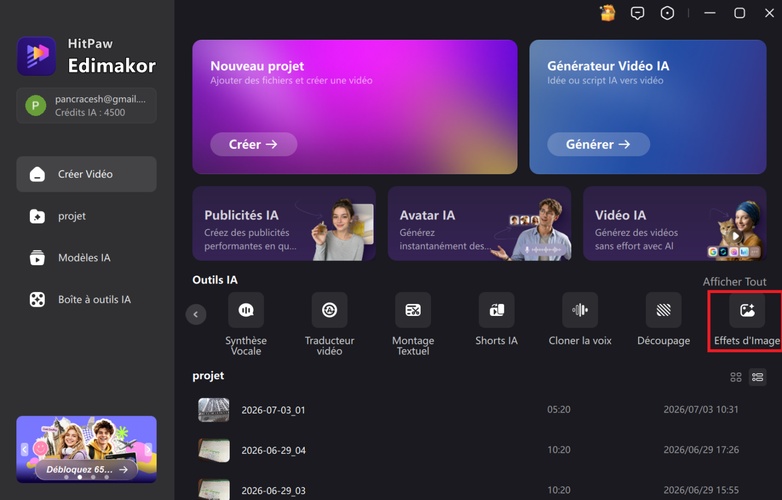This screenshot has width=782, height=500.
Task: Open Modèles IA in the sidebar
Action: click(86, 258)
